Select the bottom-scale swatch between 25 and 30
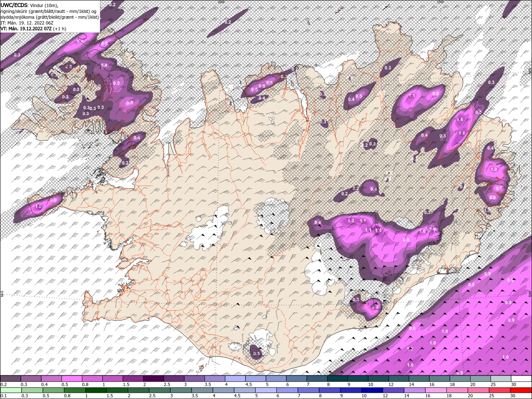 point(499,390)
